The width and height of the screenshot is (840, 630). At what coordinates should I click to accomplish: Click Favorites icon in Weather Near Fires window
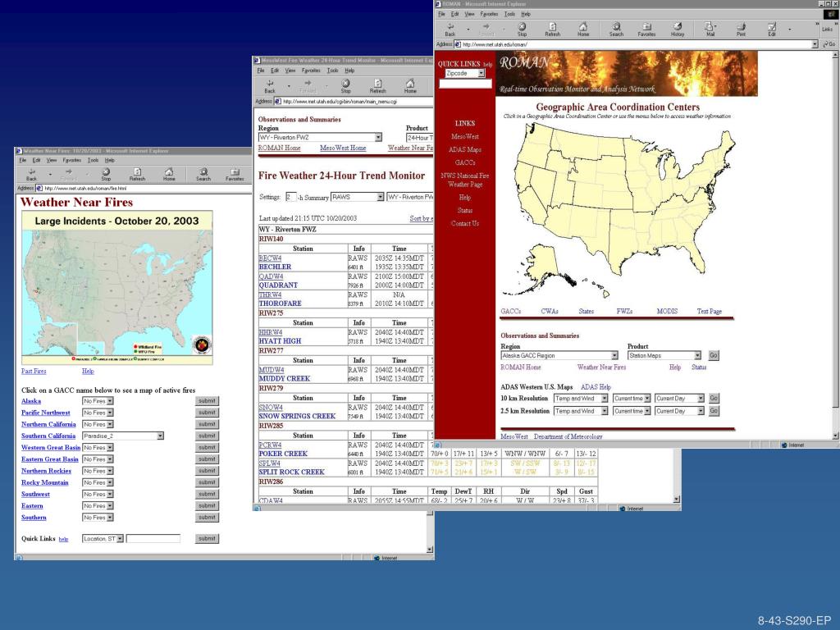pyautogui.click(x=235, y=172)
